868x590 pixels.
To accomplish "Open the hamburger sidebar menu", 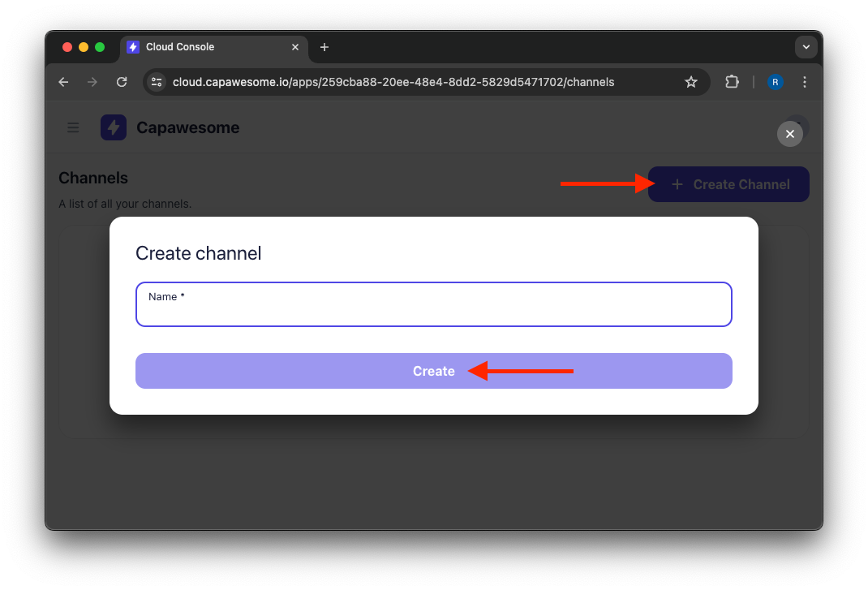I will (74, 127).
